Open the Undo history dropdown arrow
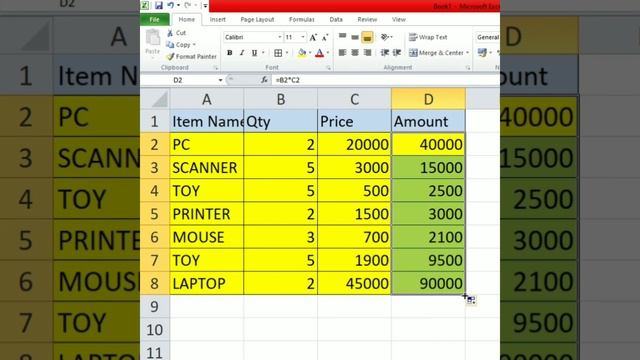Screen dimensions: 640x360 click(178, 6)
